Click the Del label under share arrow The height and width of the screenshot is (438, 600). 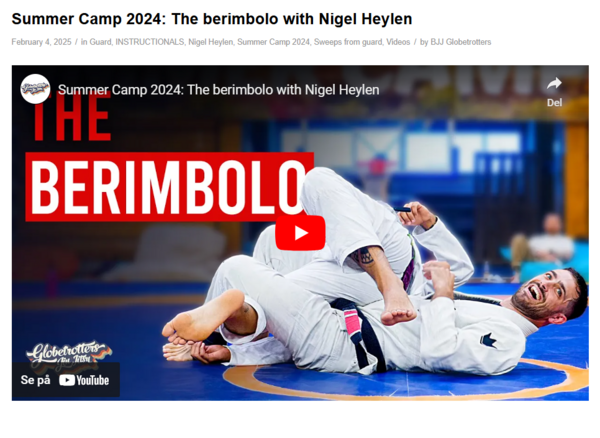(554, 103)
